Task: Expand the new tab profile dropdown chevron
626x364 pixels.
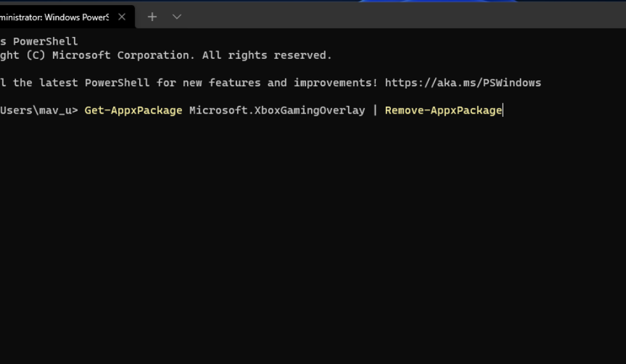Action: [177, 17]
